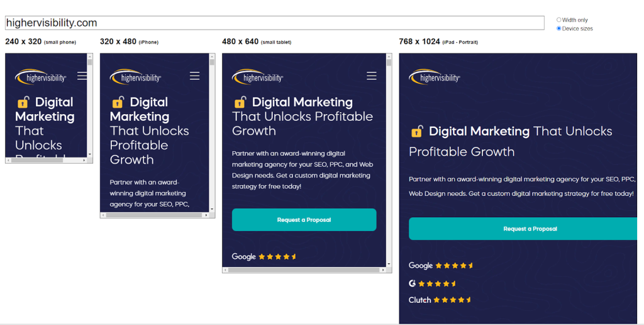Click highervisibility logo in small tablet preview
Viewport: 644px width, 325px height.
pos(257,77)
